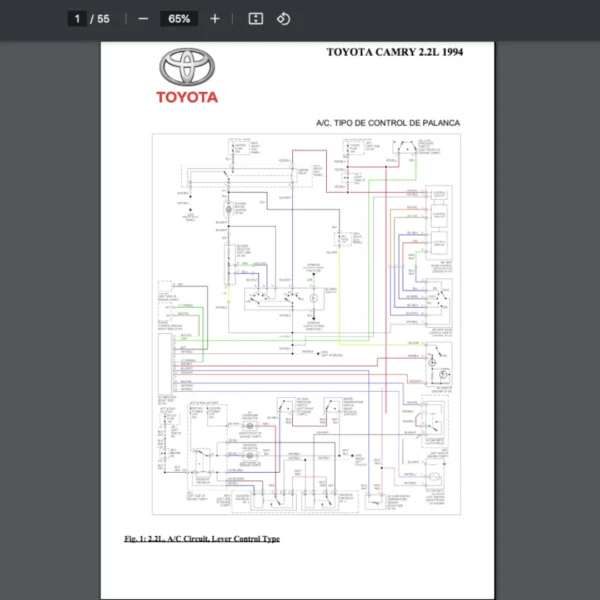Click the 'TOYOTA CAMRY 2.2L 1994' heading
The image size is (600, 600).
396,52
